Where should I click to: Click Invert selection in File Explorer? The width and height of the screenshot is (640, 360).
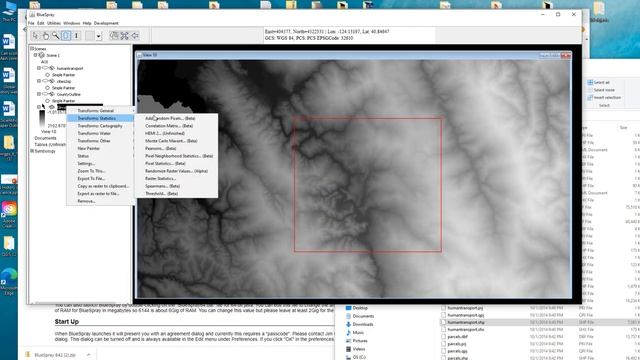point(604,98)
